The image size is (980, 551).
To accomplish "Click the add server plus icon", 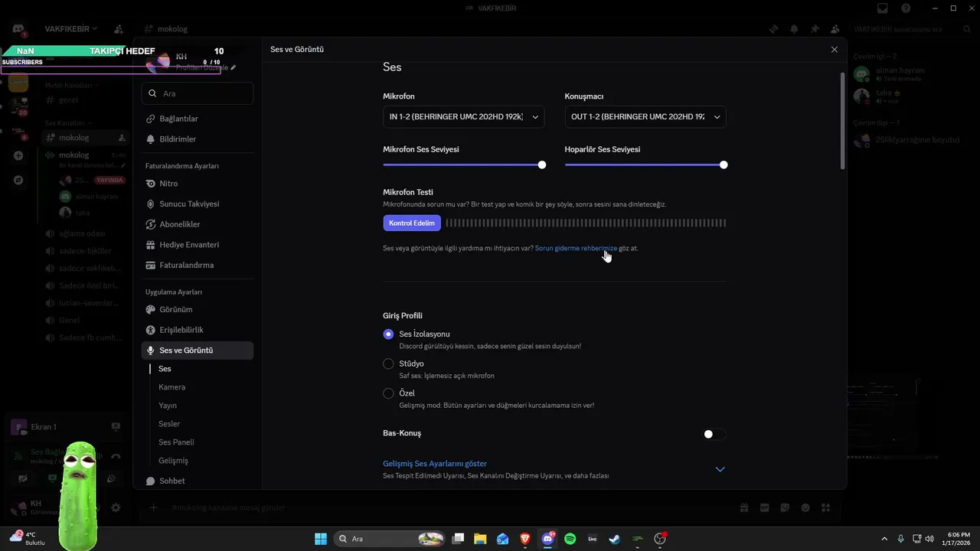I will [18, 155].
